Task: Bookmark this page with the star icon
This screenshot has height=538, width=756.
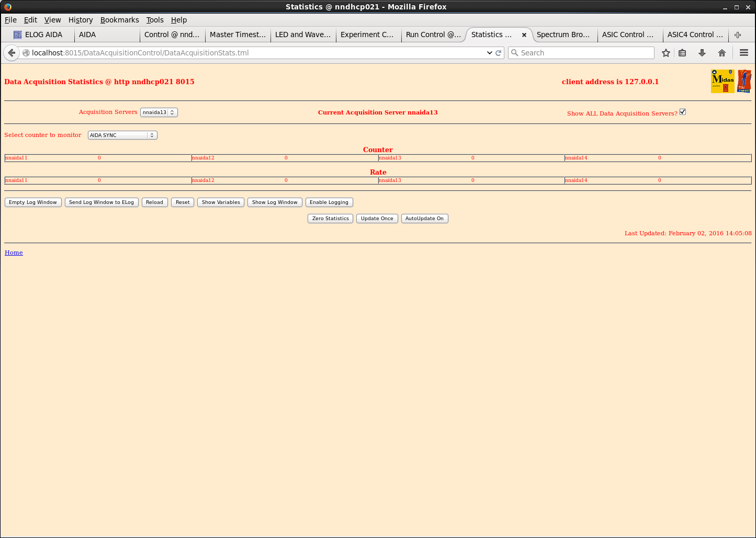Action: coord(665,53)
